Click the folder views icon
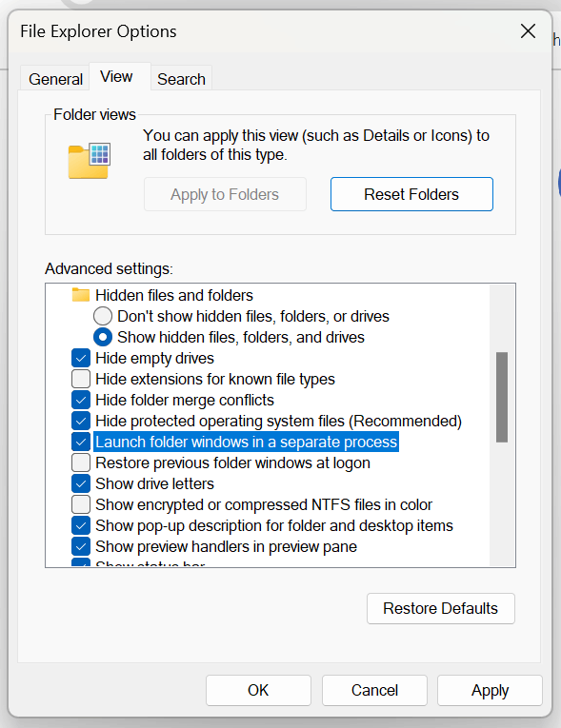 coord(90,161)
